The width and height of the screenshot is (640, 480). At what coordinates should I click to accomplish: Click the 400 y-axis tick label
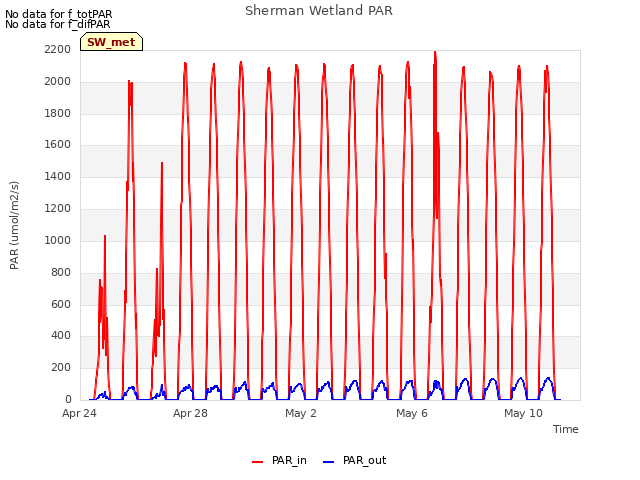pyautogui.click(x=61, y=336)
